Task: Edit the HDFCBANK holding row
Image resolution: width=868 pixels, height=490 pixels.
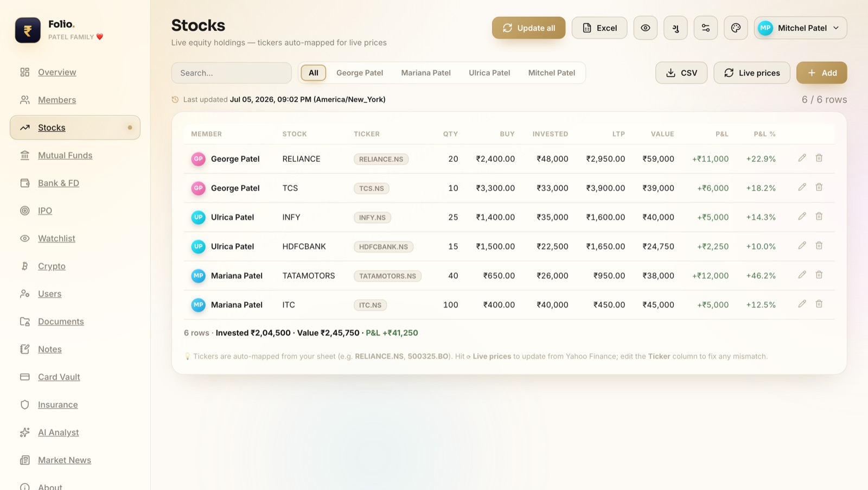Action: (802, 246)
